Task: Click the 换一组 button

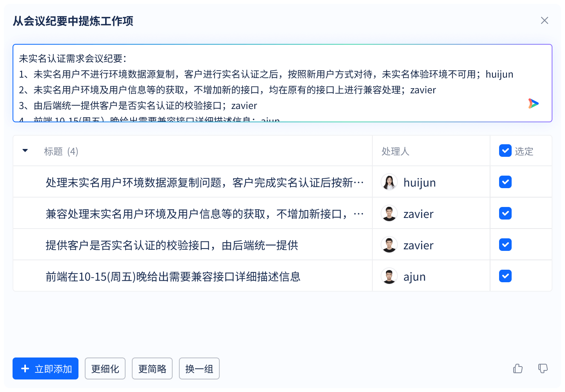Action: 199,368
